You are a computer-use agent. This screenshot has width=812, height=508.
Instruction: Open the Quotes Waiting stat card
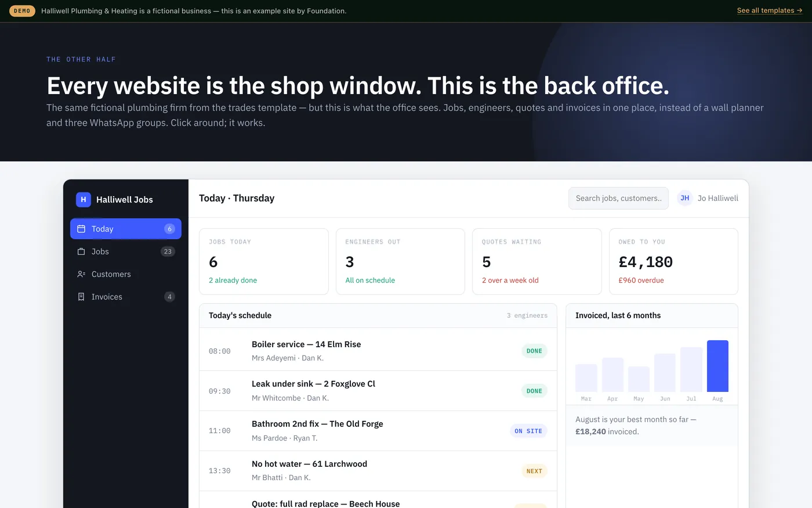(537, 261)
